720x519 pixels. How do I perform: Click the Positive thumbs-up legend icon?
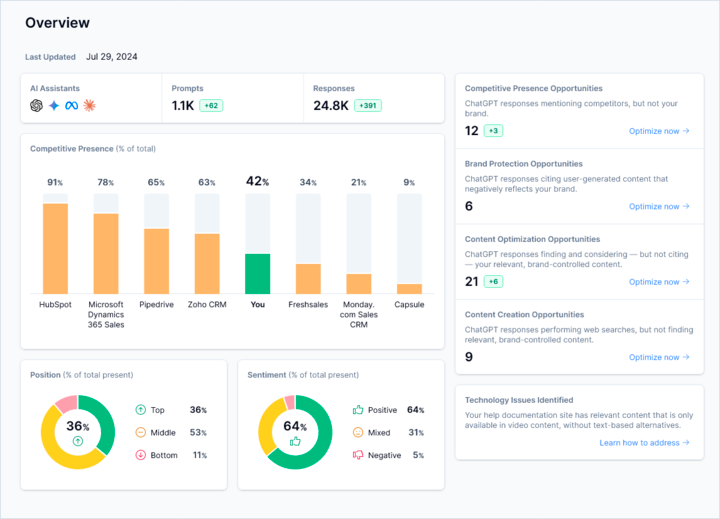click(358, 410)
